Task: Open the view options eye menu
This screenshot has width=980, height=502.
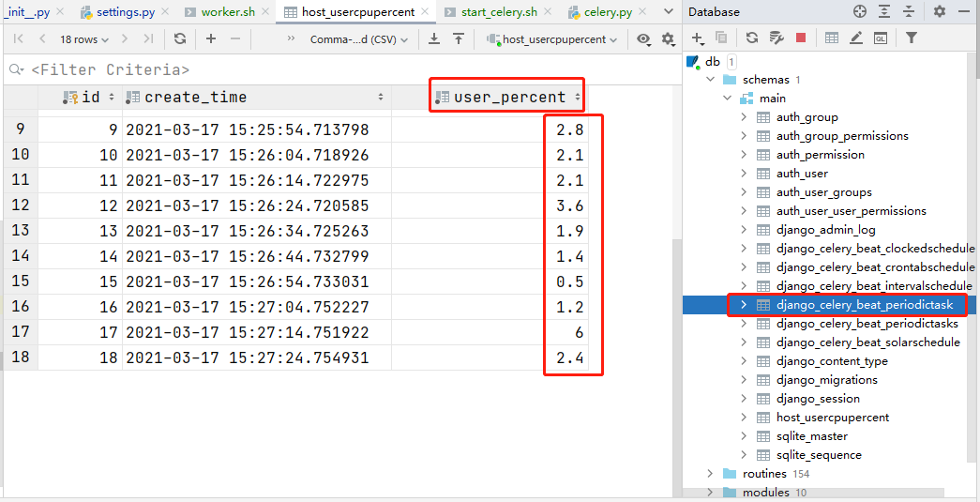Action: (643, 39)
